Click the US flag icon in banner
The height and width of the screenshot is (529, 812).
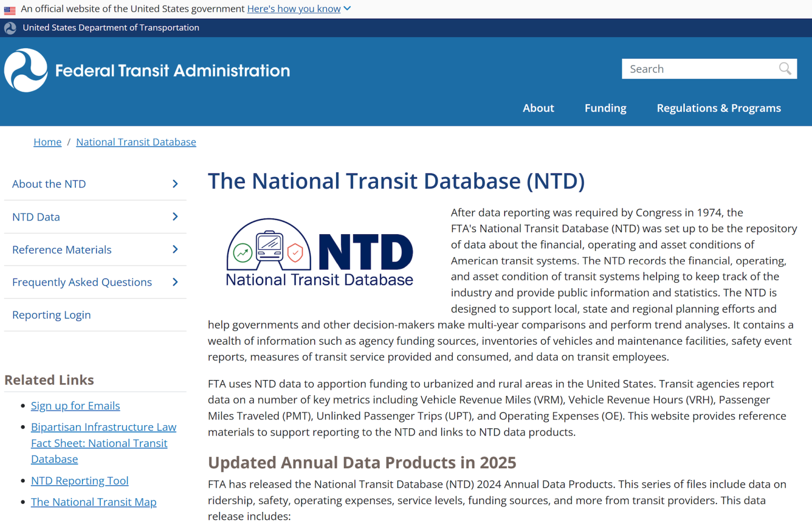click(10, 10)
